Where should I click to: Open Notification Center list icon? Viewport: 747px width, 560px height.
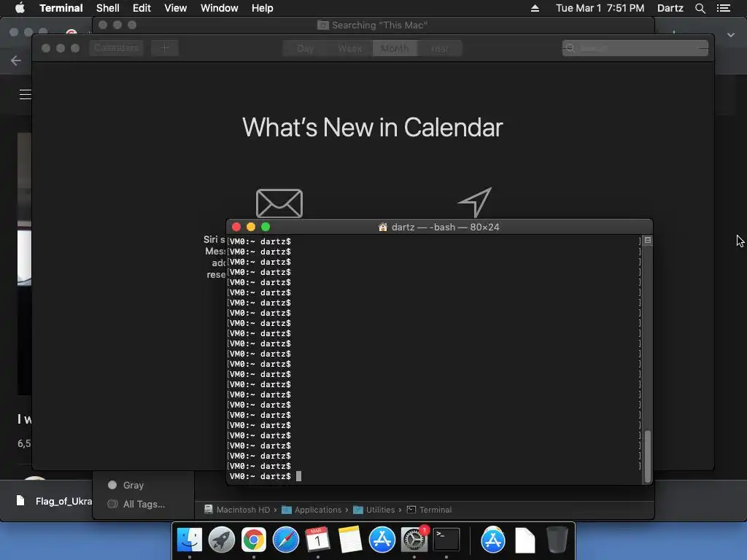[x=724, y=8]
